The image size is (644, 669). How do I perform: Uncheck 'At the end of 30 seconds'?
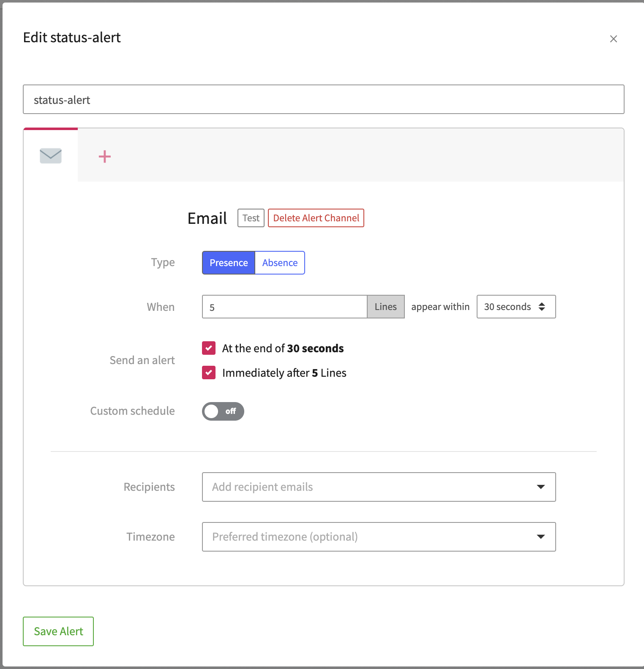click(x=209, y=348)
